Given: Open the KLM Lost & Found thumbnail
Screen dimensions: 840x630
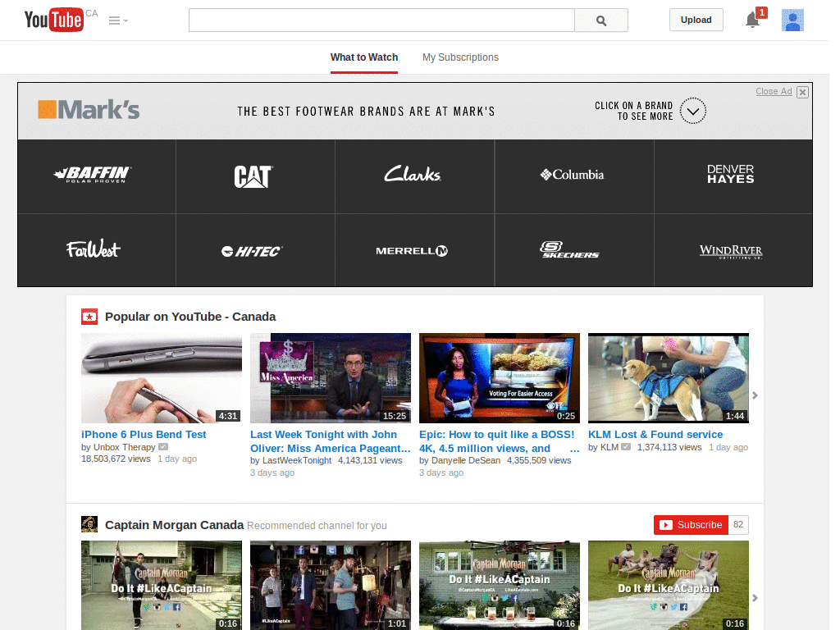Looking at the screenshot, I should [x=669, y=378].
